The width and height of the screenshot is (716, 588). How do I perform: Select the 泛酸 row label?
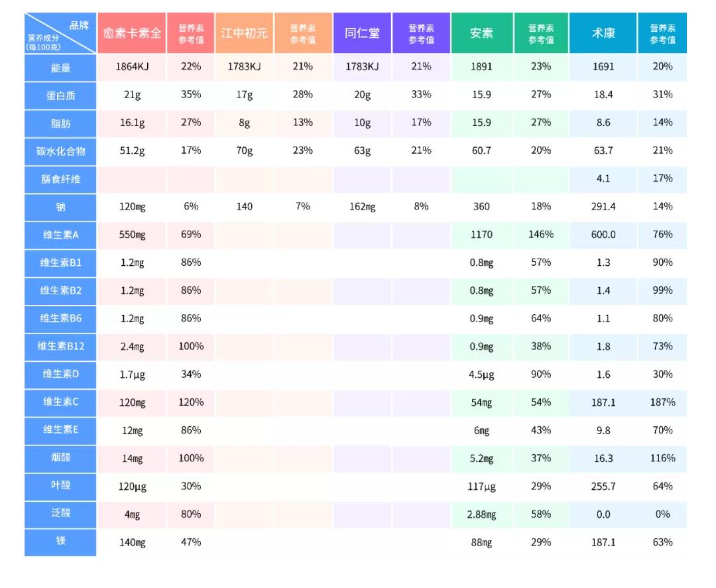pos(60,513)
